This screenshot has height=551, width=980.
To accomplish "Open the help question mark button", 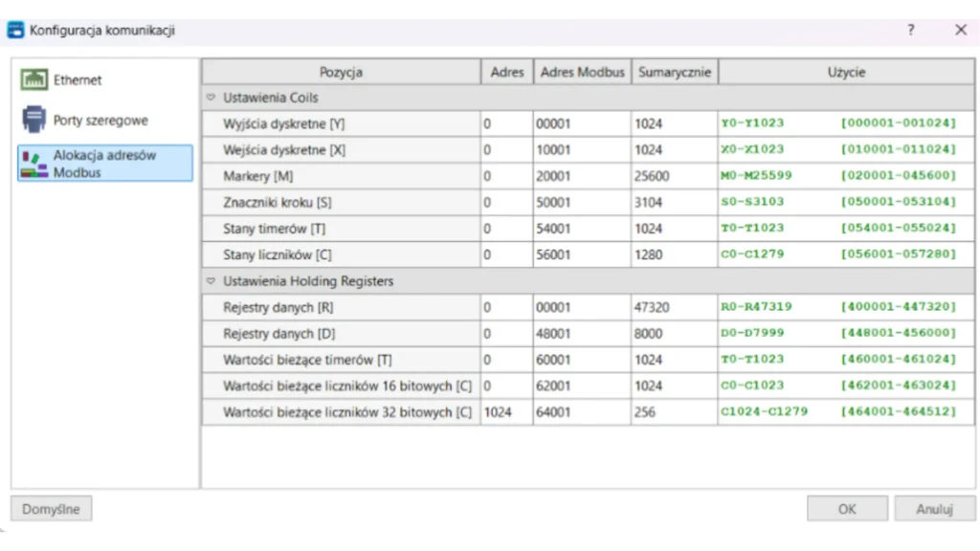I will pyautogui.click(x=911, y=30).
